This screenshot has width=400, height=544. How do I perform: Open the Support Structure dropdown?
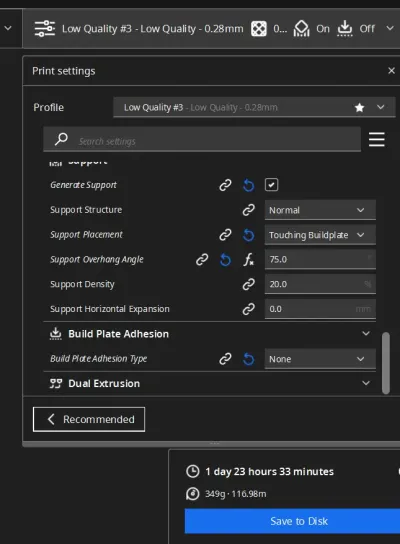320,210
